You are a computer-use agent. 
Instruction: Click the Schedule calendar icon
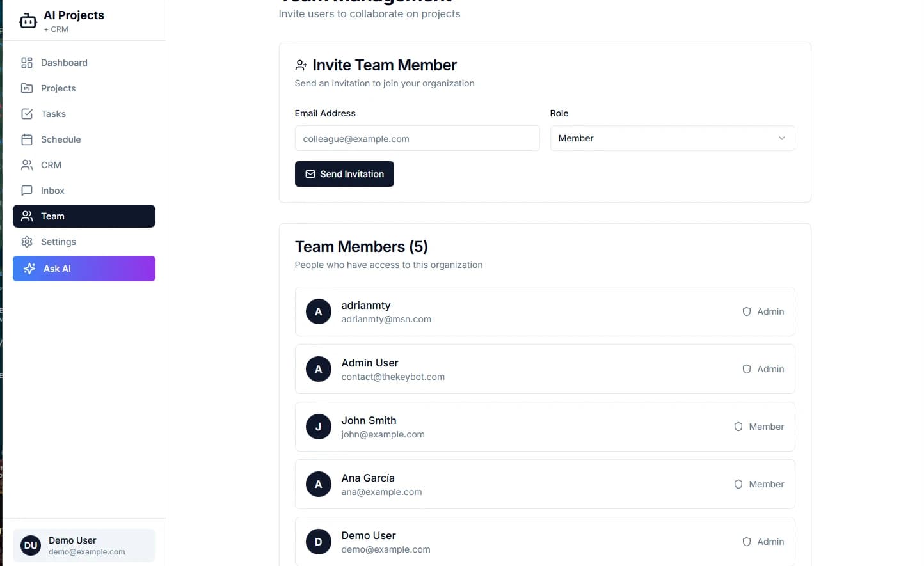(27, 139)
